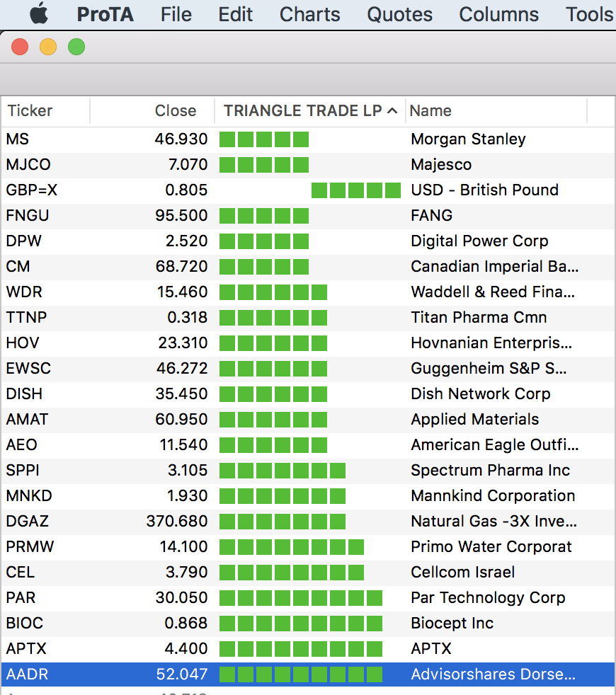Click the Majesco name cell
The image size is (616, 695).
(x=441, y=165)
